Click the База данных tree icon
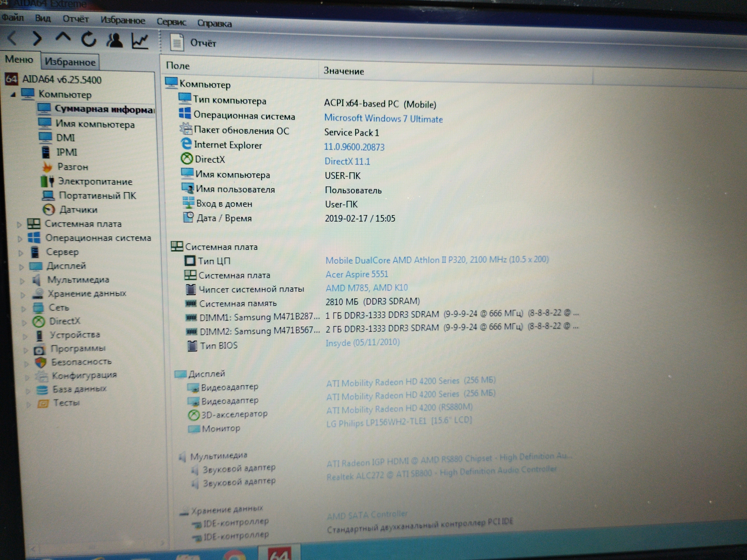Viewport: 747px width, 560px height. [x=42, y=390]
